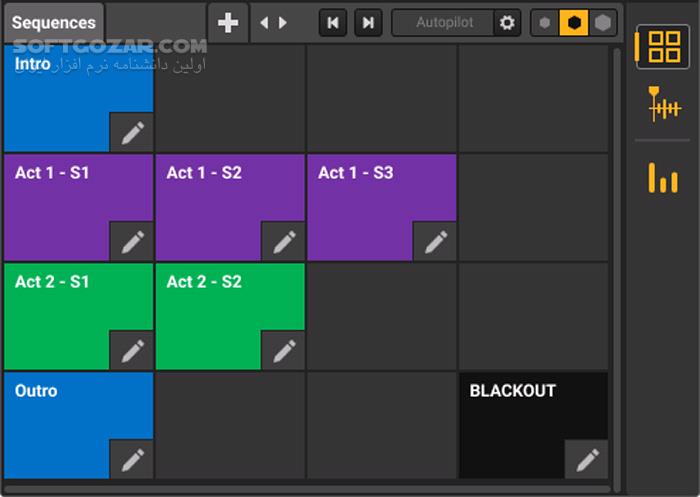
Task: Edit the Act 1 - S3 sequence pencil
Action: click(436, 241)
